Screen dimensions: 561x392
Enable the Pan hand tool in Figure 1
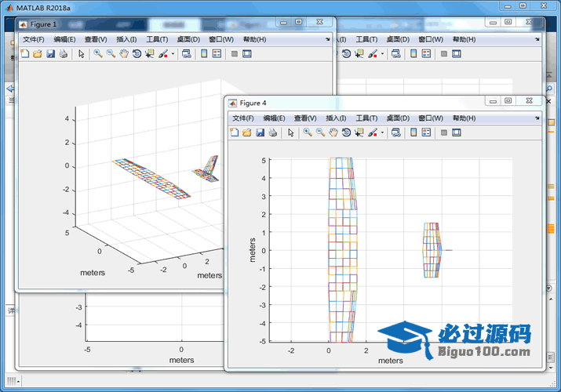click(124, 54)
